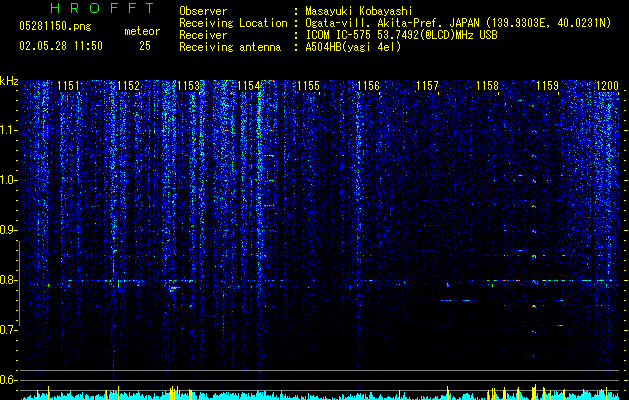Click the 1157 time axis label
The image size is (629, 400).
coord(428,86)
